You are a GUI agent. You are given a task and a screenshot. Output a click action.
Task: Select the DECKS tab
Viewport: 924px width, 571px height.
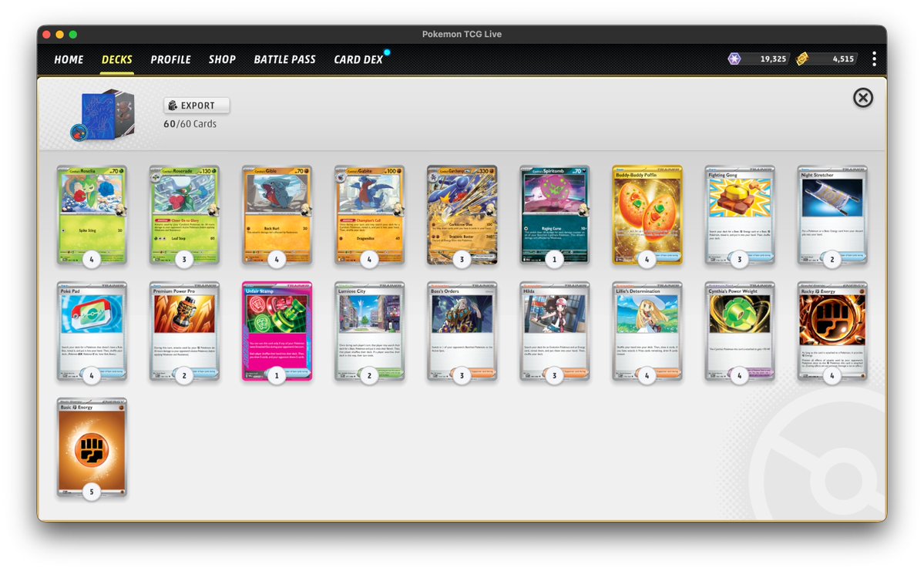point(116,59)
